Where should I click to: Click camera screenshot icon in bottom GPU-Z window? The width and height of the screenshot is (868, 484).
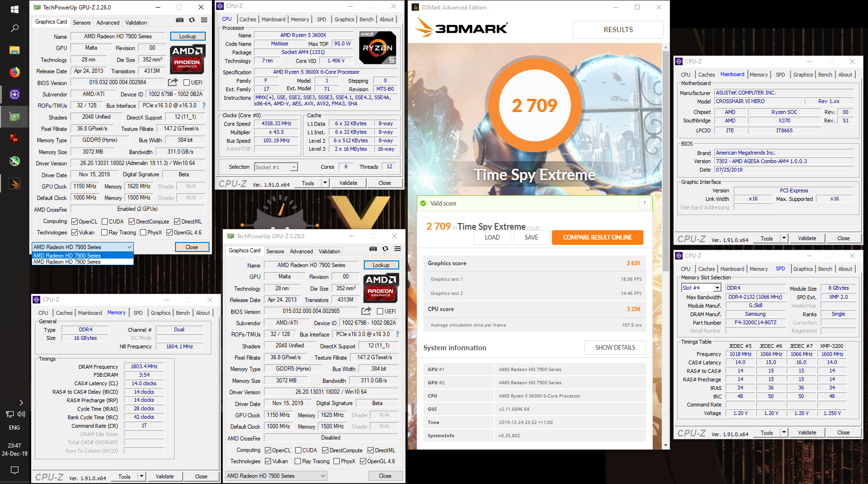[x=373, y=249]
